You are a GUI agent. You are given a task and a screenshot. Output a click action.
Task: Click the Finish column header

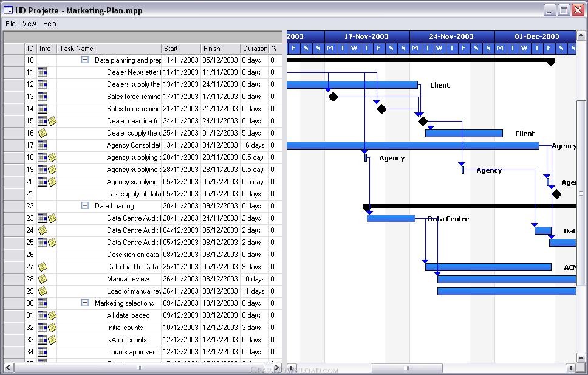pyautogui.click(x=220, y=49)
